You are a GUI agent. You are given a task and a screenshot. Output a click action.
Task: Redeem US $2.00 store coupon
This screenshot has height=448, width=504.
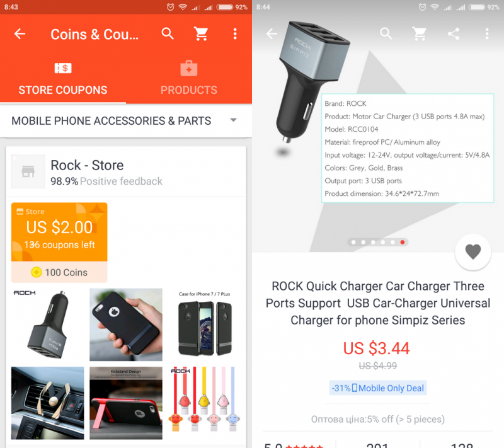[x=59, y=243]
